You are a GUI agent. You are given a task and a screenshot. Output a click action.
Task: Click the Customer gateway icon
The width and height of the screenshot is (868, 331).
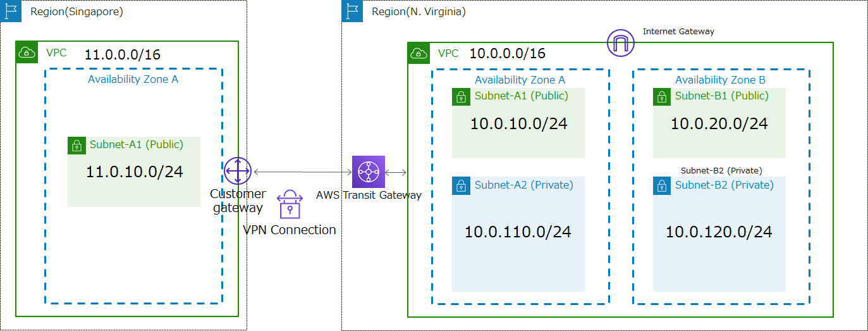[x=238, y=171]
